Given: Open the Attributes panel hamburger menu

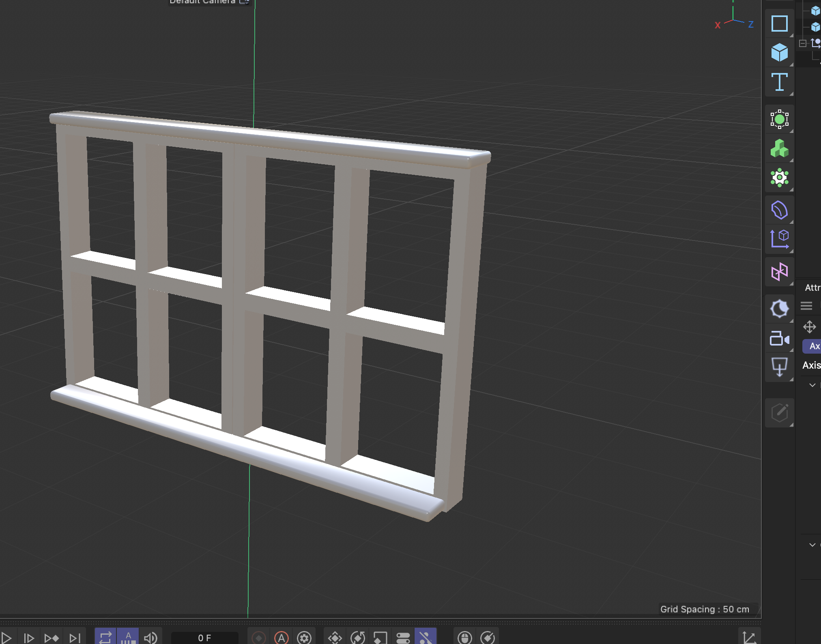Looking at the screenshot, I should point(807,305).
